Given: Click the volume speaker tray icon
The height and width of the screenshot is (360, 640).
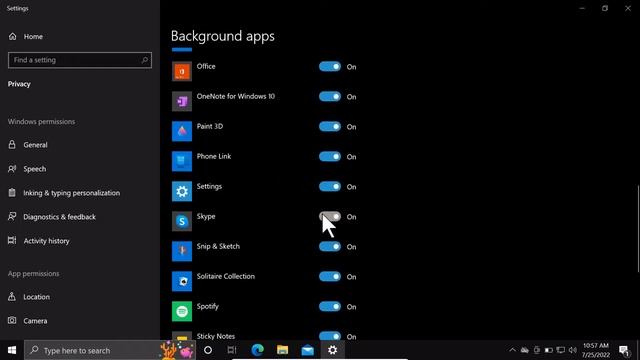Looking at the screenshot, I should tap(573, 350).
